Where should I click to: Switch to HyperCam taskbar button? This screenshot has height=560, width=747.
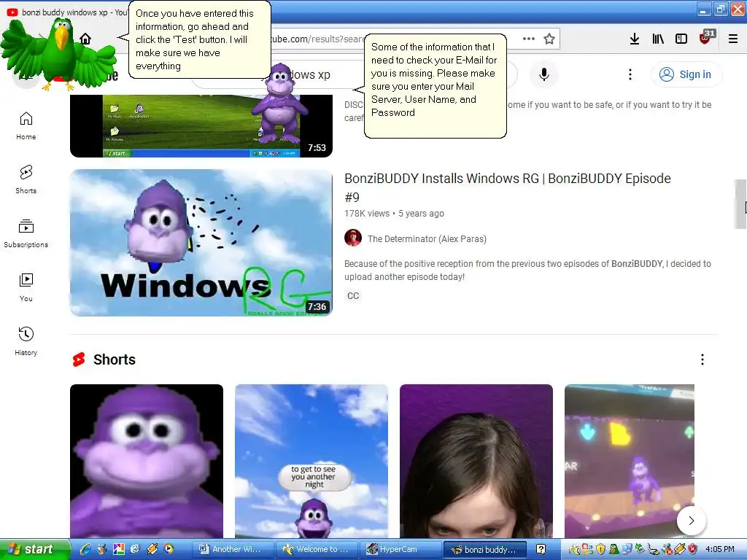click(399, 549)
